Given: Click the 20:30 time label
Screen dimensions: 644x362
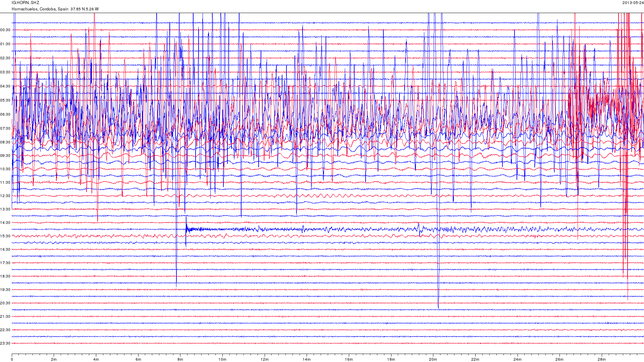Looking at the screenshot, I should tap(5, 303).
